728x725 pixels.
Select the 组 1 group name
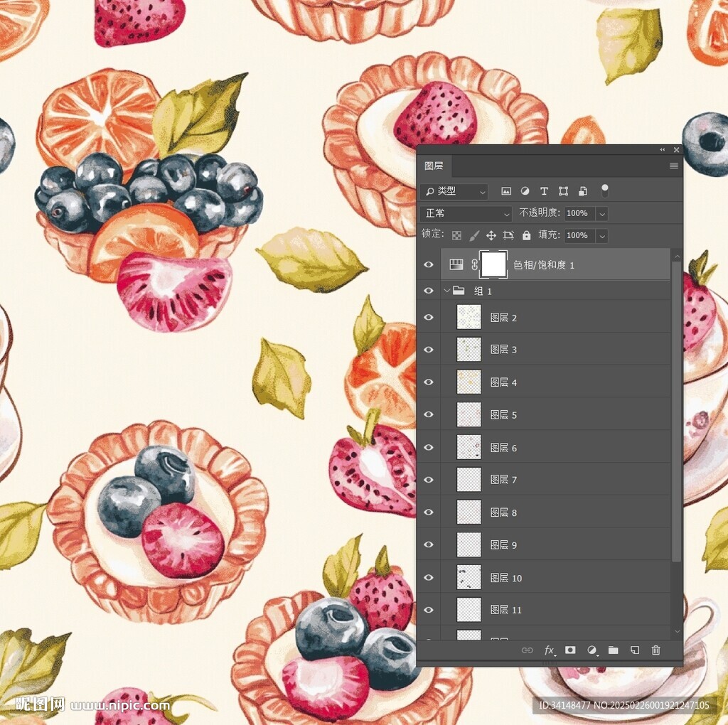coord(483,291)
